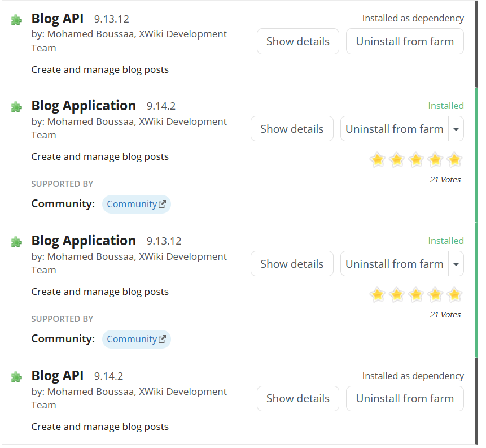
Task: Click the puzzle icon beside Blog Application 9.14.2
Action: click(x=16, y=107)
